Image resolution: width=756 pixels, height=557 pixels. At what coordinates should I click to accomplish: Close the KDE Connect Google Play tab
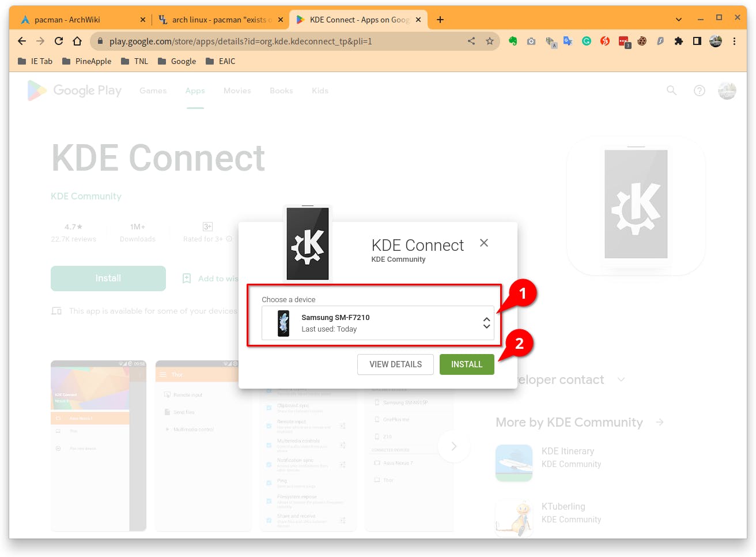point(418,20)
